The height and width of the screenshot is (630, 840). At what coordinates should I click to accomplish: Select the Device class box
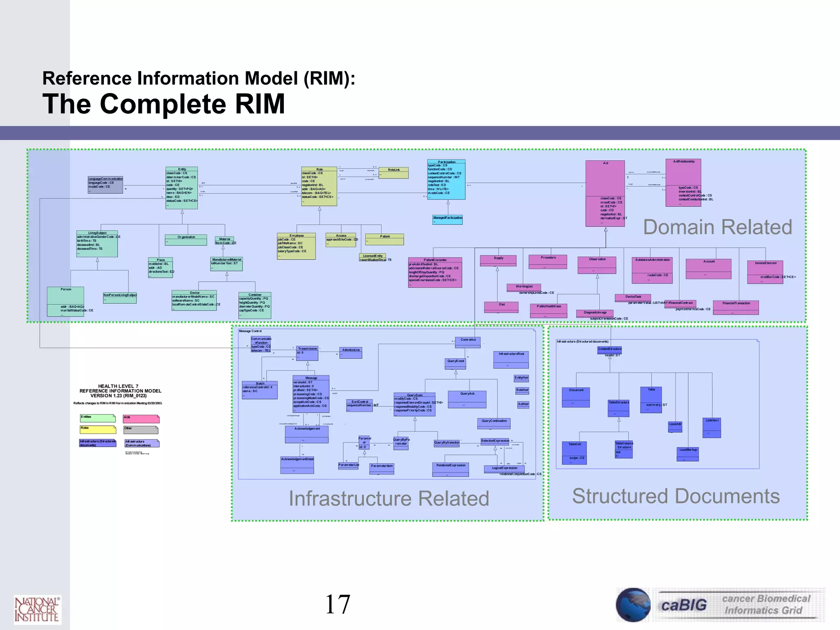(194, 301)
